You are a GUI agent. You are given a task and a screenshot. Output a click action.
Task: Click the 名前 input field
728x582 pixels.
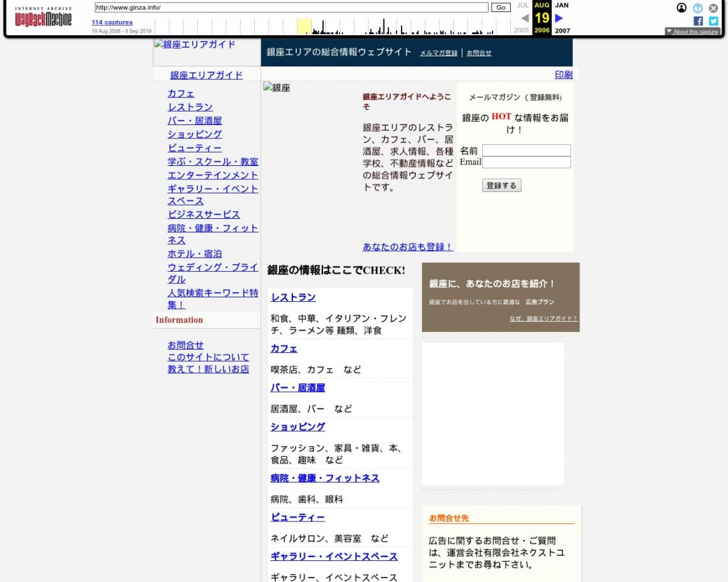point(526,151)
